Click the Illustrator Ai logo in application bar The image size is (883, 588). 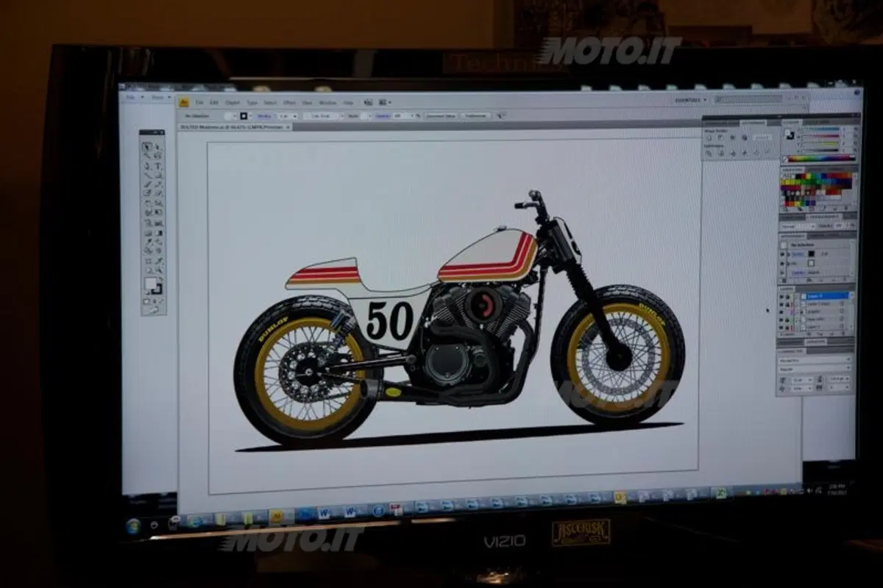click(x=184, y=102)
